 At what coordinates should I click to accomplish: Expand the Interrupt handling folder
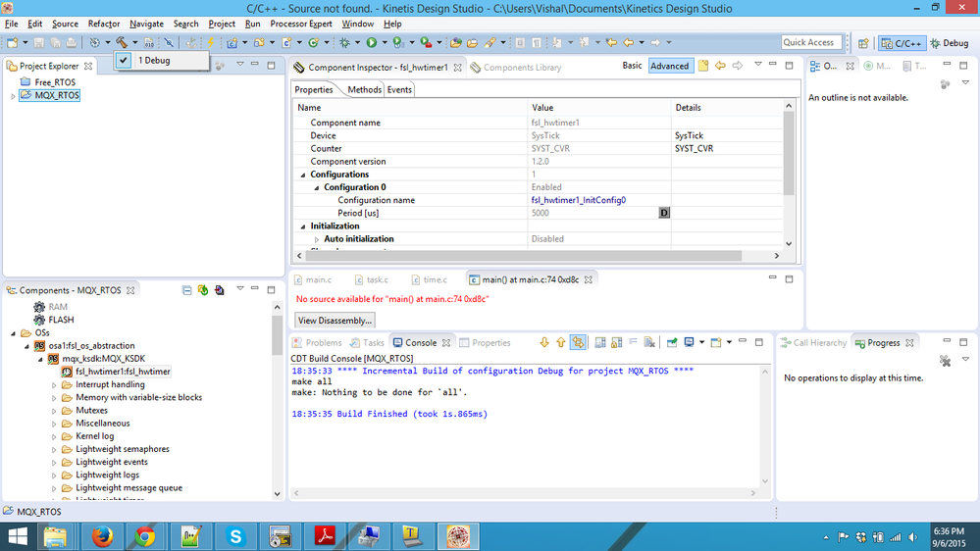(54, 385)
